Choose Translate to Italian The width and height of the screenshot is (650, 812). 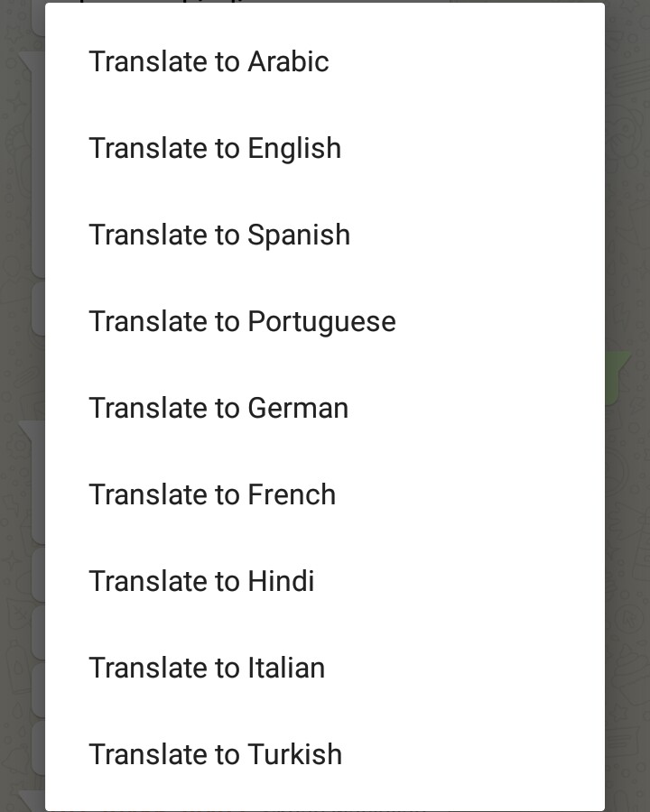[x=325, y=668]
